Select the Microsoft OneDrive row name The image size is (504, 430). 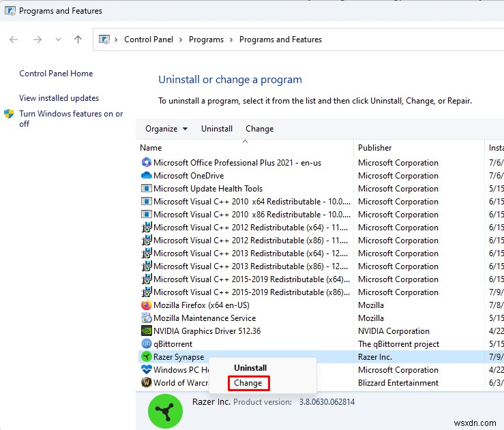click(x=189, y=176)
